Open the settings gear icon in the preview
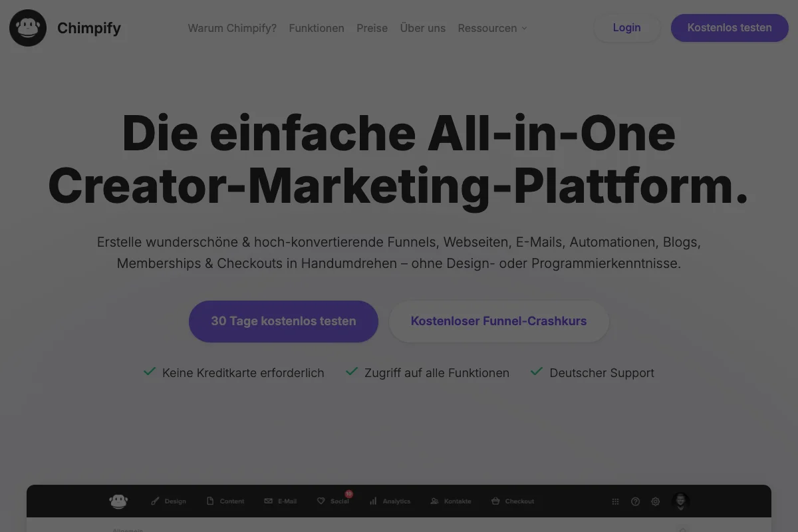 tap(656, 501)
